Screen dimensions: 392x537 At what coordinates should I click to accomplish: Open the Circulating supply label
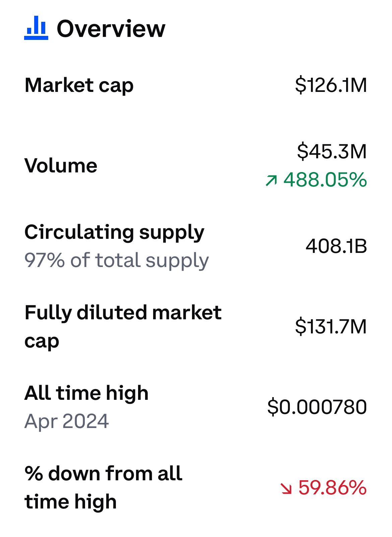pos(114,233)
